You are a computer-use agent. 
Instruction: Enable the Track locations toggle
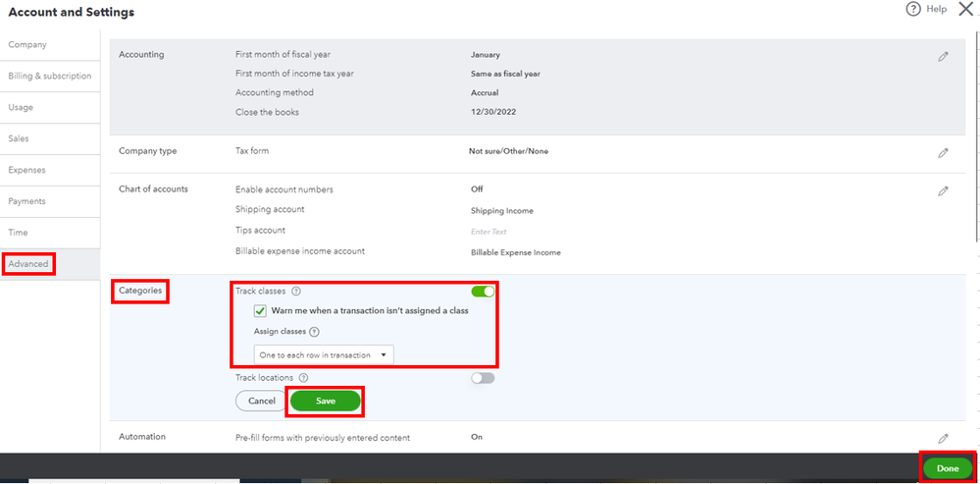pyautogui.click(x=483, y=377)
